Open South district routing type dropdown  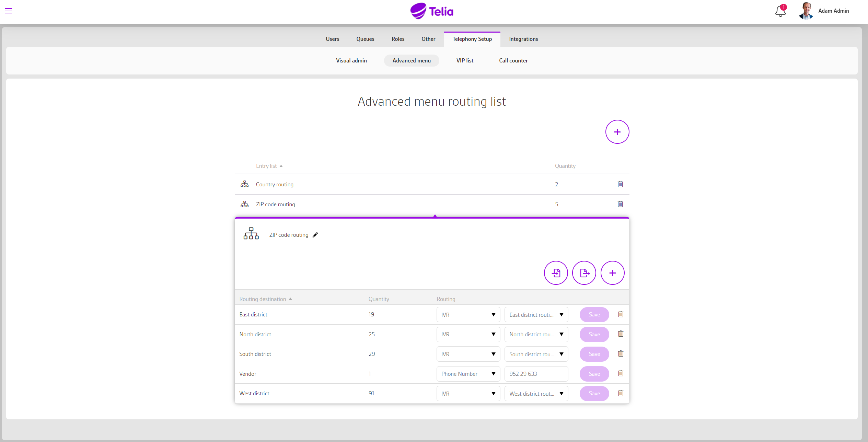tap(468, 354)
